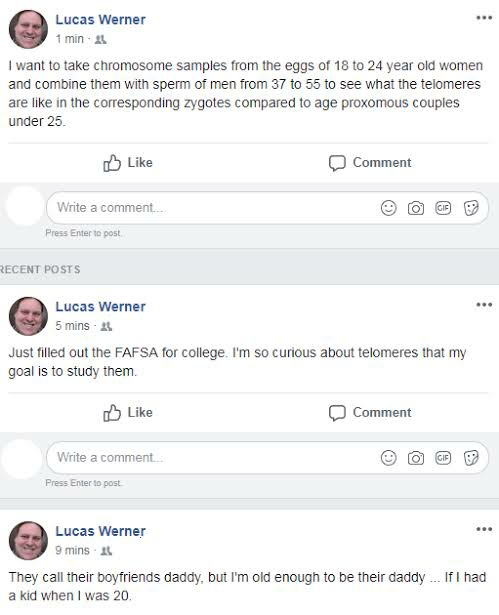Like the telomeres chromosome samples post

pos(128,163)
